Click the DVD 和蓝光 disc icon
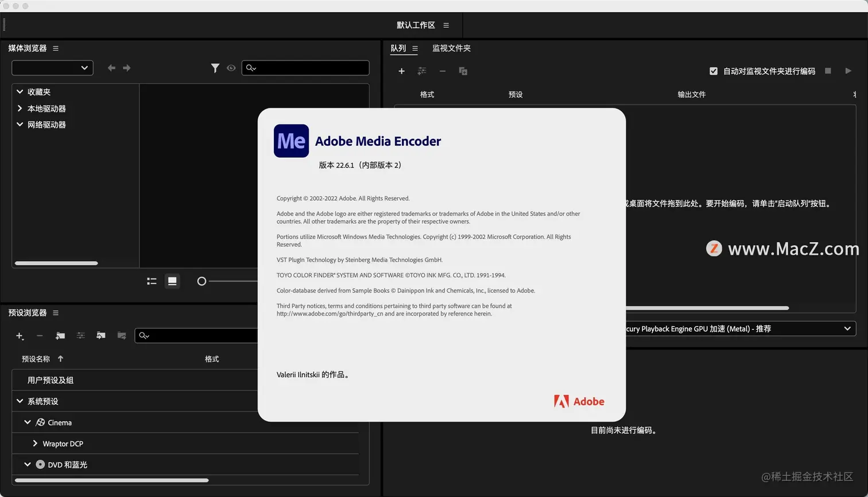The image size is (868, 497). click(40, 464)
